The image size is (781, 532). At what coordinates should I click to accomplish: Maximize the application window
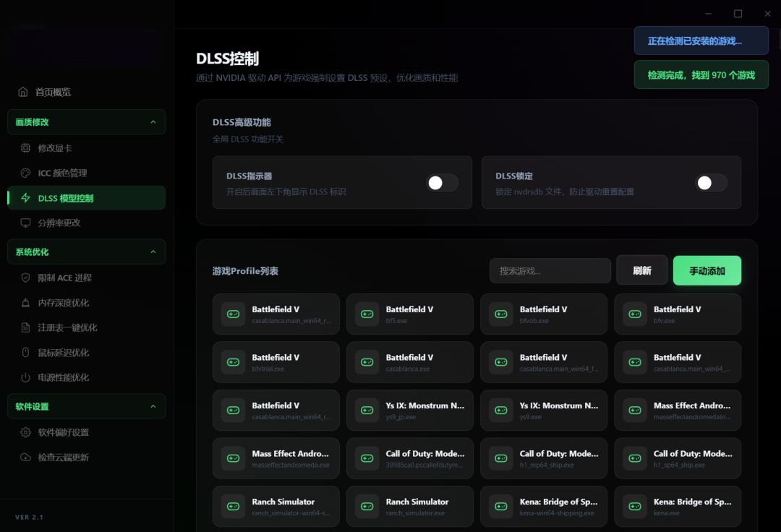click(738, 14)
